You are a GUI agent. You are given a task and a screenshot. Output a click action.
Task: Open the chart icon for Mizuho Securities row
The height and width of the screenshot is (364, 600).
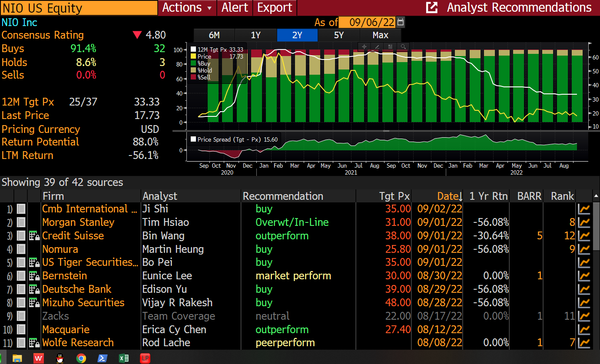[x=584, y=303]
